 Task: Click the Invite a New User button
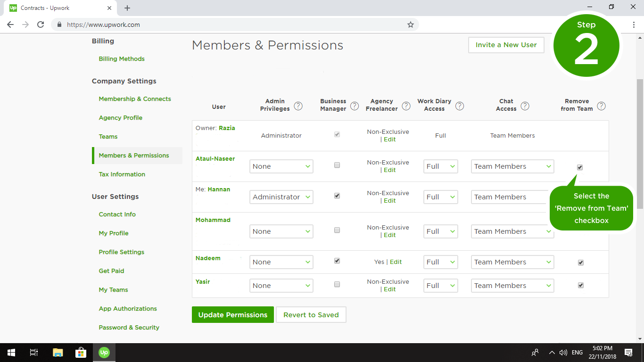pyautogui.click(x=506, y=45)
